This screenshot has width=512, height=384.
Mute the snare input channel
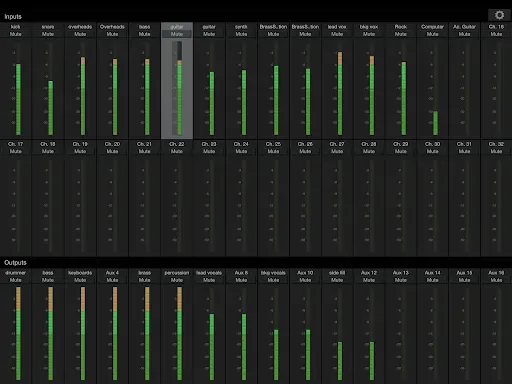point(48,34)
